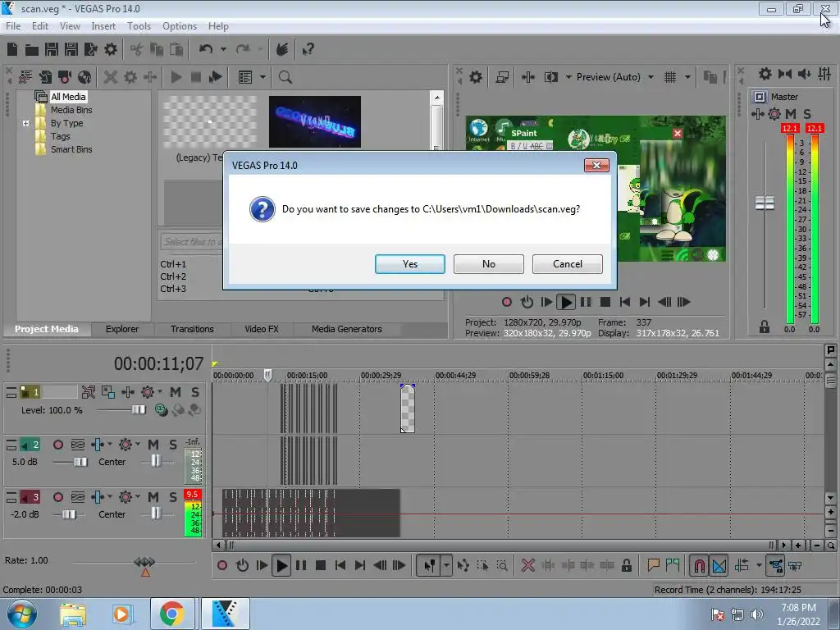Click preview window Stop button

click(605, 302)
